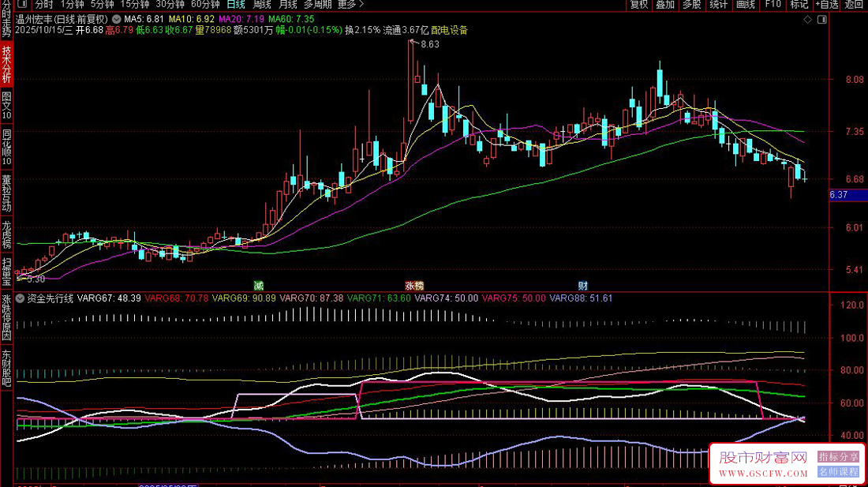This screenshot has width=868, height=487.
Task: Toggle 叠加 overlay mode
Action: pyautogui.click(x=665, y=5)
